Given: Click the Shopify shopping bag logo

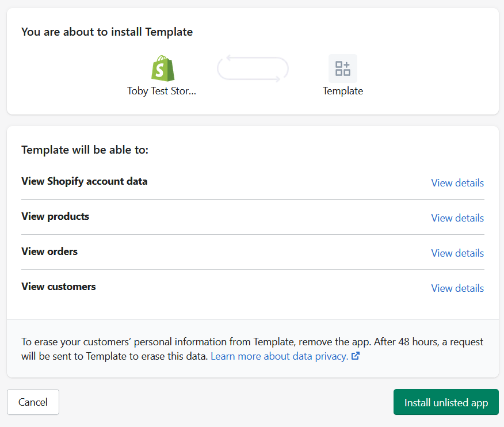Looking at the screenshot, I should pos(162,68).
